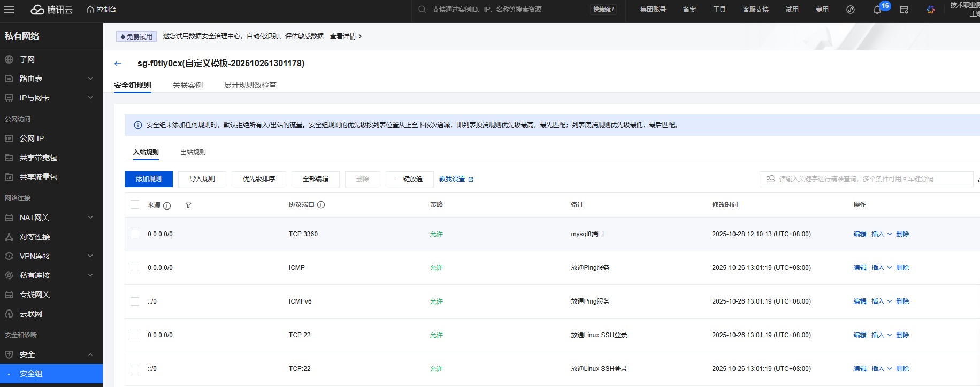The width and height of the screenshot is (980, 387).
Task: Expand the NAT网关 sidebar menu
Action: click(90, 218)
